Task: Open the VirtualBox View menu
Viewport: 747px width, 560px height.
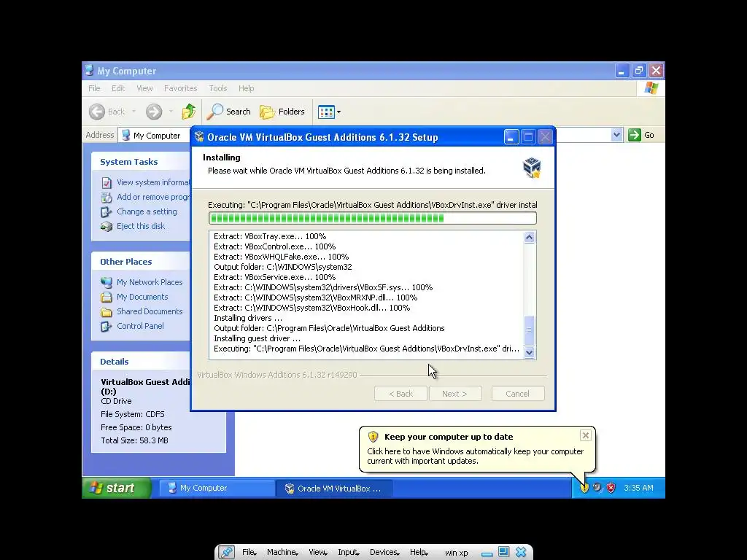Action: point(318,553)
